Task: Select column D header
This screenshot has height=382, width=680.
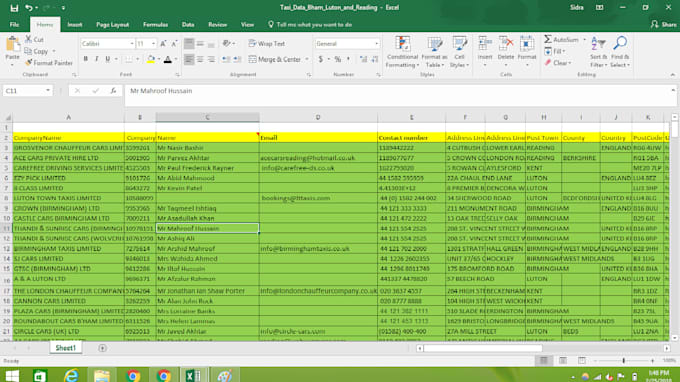Action: [x=318, y=118]
